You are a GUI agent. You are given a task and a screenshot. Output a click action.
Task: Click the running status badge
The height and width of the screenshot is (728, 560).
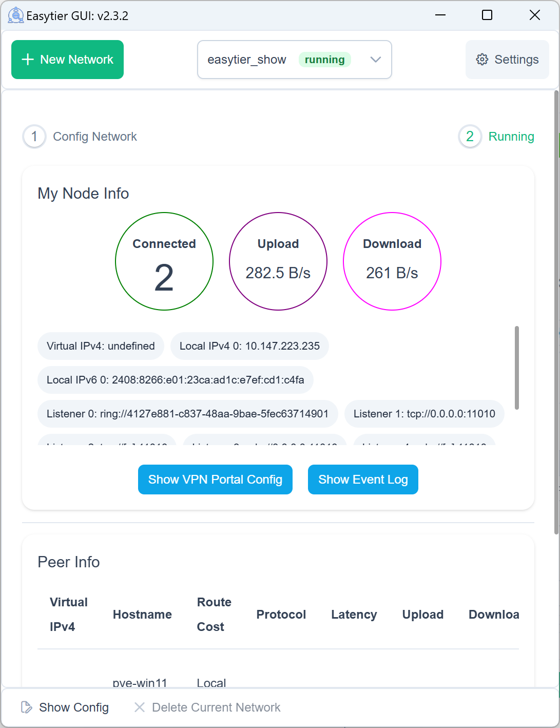point(324,60)
